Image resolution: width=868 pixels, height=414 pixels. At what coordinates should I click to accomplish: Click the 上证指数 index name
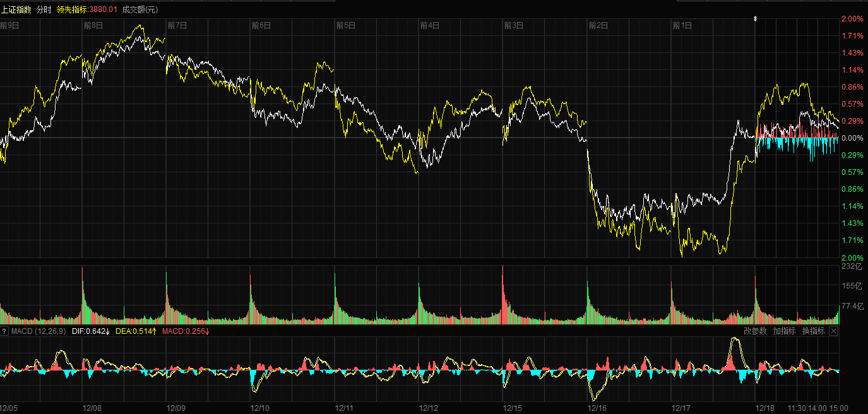click(16, 9)
